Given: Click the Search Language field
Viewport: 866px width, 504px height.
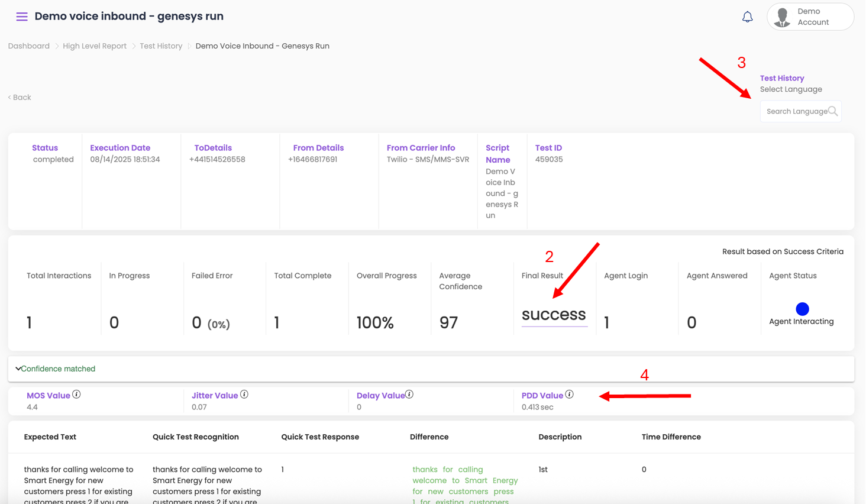Looking at the screenshot, I should (796, 111).
